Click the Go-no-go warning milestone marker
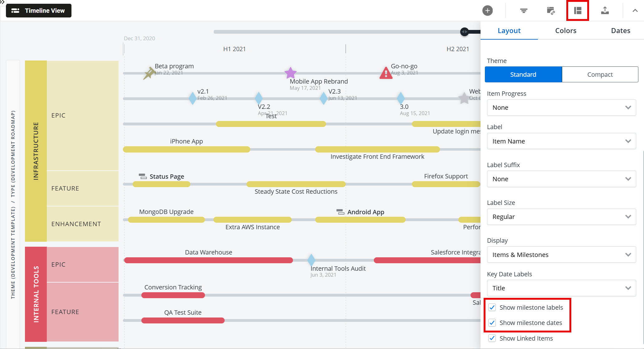This screenshot has width=644, height=349. click(386, 73)
